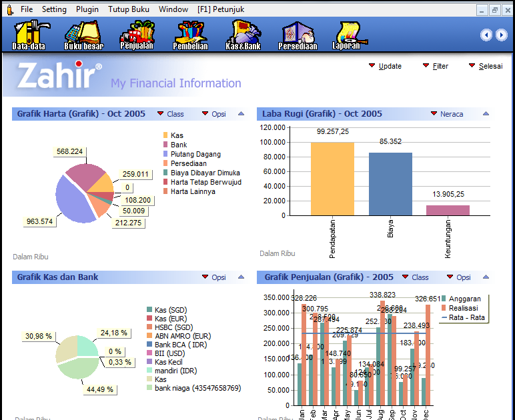Click the Realisasi legend entry in Penjualan chart
515x420 pixels.
tap(460, 308)
